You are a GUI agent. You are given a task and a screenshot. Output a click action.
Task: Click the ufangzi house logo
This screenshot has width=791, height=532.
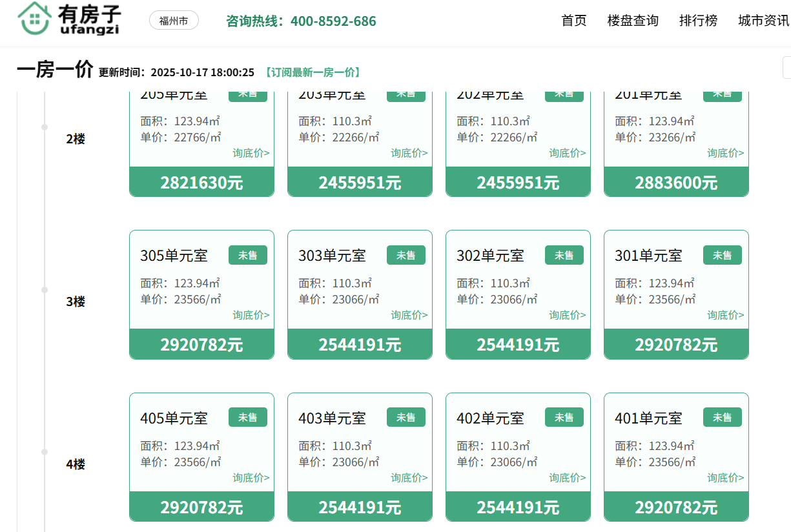tap(69, 19)
